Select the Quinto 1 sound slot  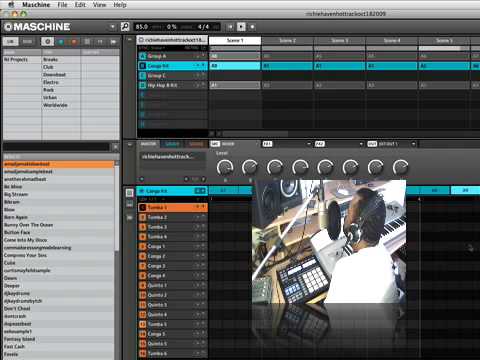tap(173, 285)
